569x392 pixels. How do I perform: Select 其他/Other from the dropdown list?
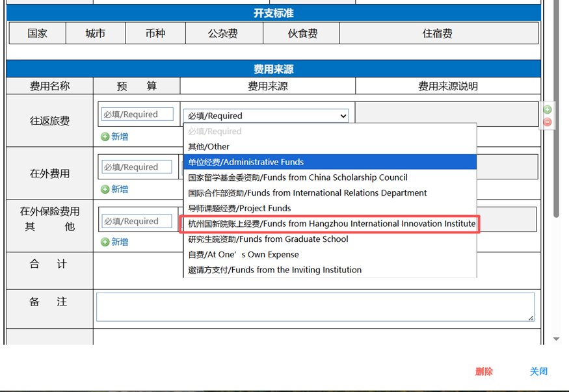[x=209, y=147]
